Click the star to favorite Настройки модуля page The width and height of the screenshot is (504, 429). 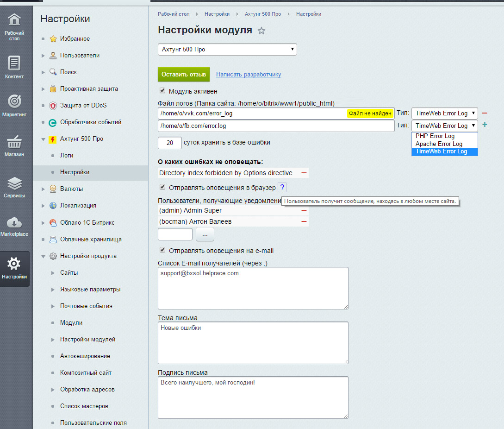[261, 31]
